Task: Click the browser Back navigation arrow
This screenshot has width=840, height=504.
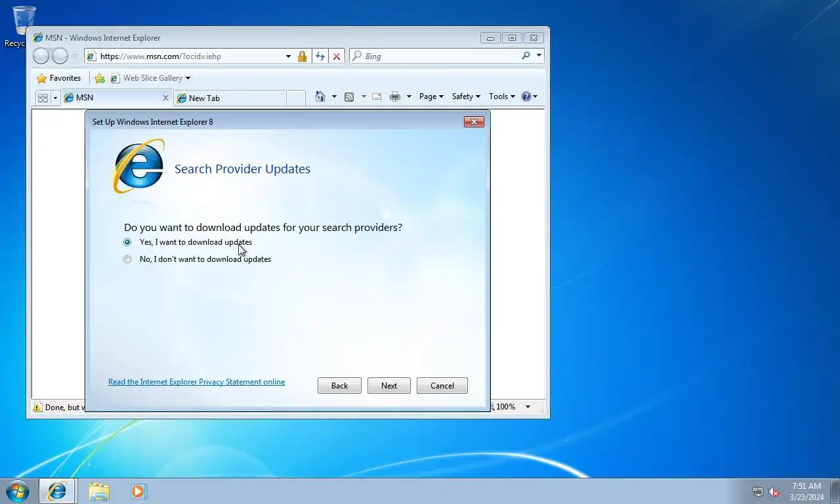Action: click(41, 56)
